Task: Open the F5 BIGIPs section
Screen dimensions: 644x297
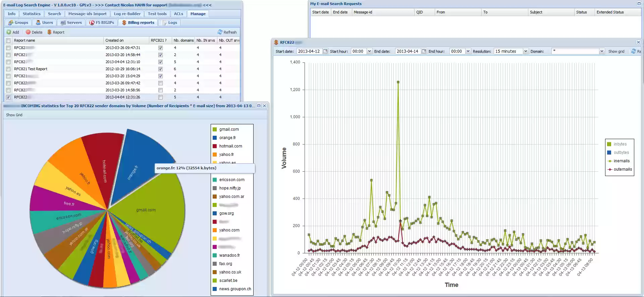Action: tap(102, 23)
